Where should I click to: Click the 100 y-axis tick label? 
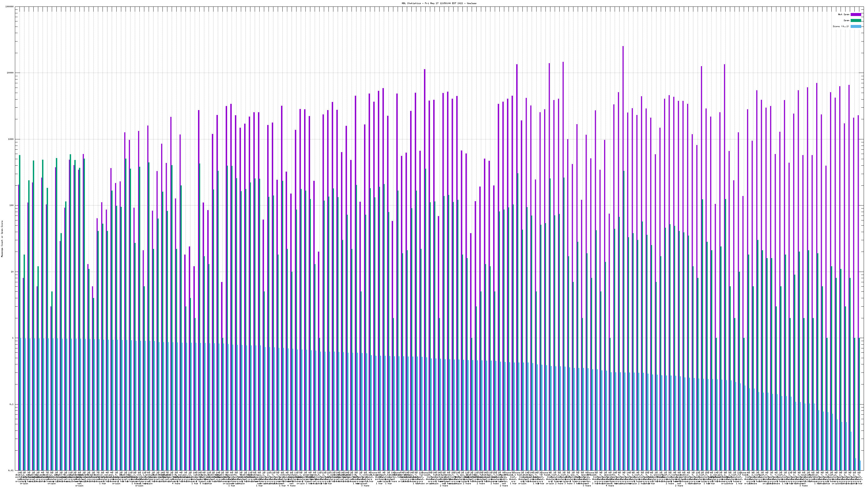[x=12, y=206]
